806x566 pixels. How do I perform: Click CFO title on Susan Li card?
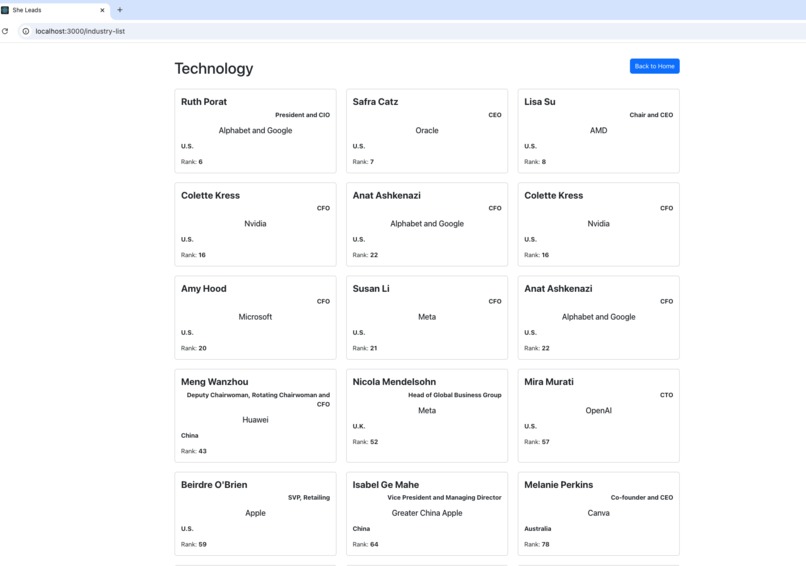click(x=494, y=301)
